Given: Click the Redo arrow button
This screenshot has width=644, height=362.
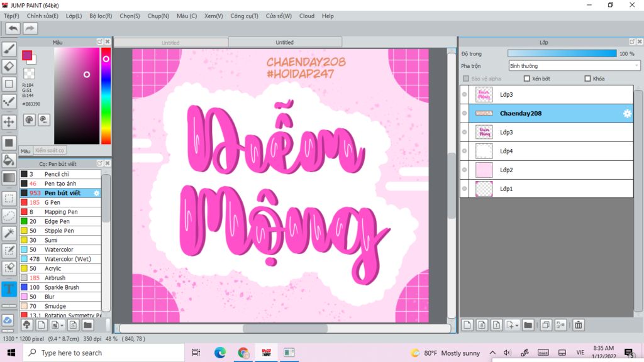Looking at the screenshot, I should 30,28.
